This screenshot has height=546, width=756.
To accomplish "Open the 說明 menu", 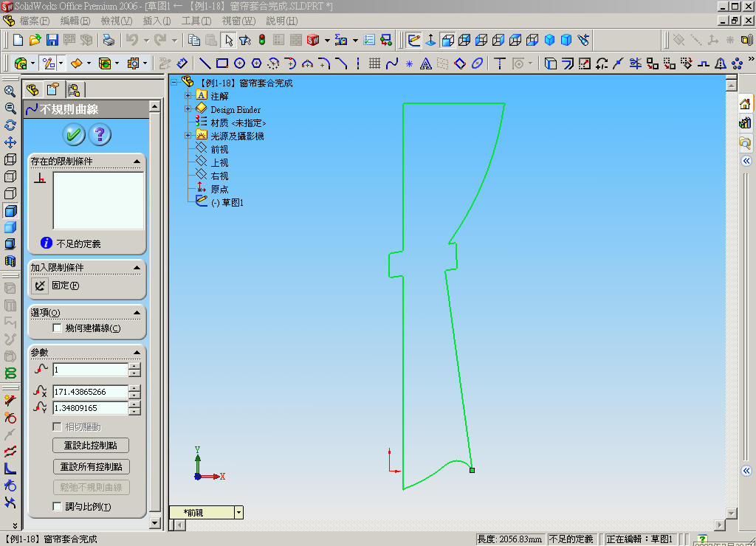I will (x=281, y=21).
